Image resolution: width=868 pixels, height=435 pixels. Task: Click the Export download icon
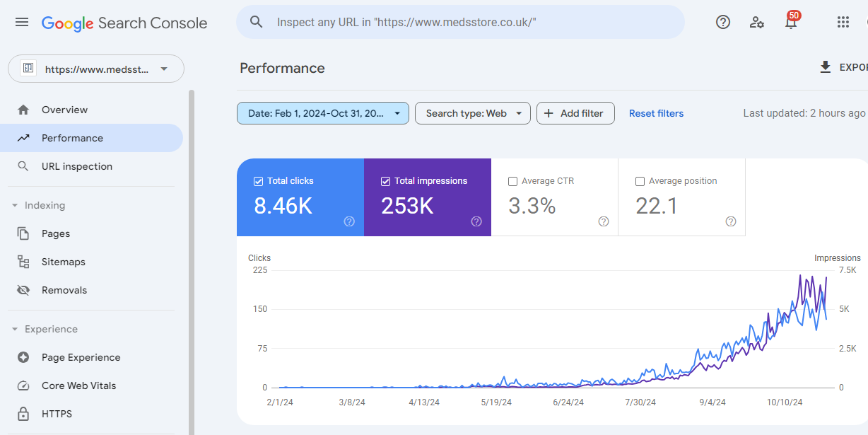click(825, 67)
